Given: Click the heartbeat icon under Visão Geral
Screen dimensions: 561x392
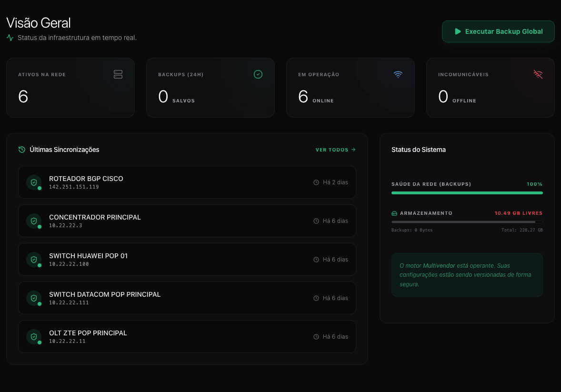Looking at the screenshot, I should [10, 37].
